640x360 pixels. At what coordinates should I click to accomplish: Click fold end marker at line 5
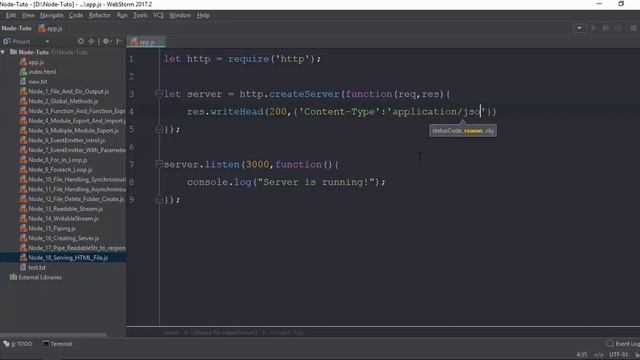click(x=159, y=129)
